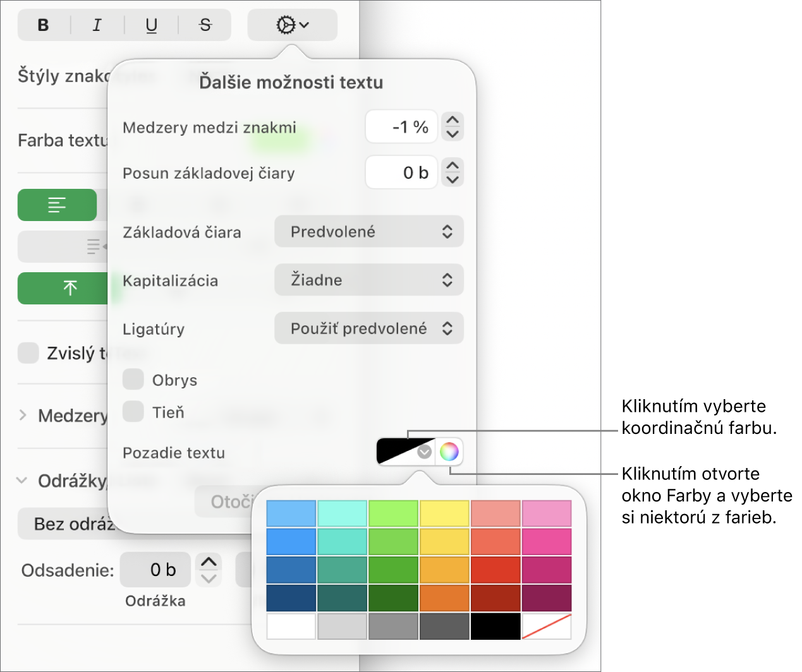Toggle bold text formatting

[44, 25]
